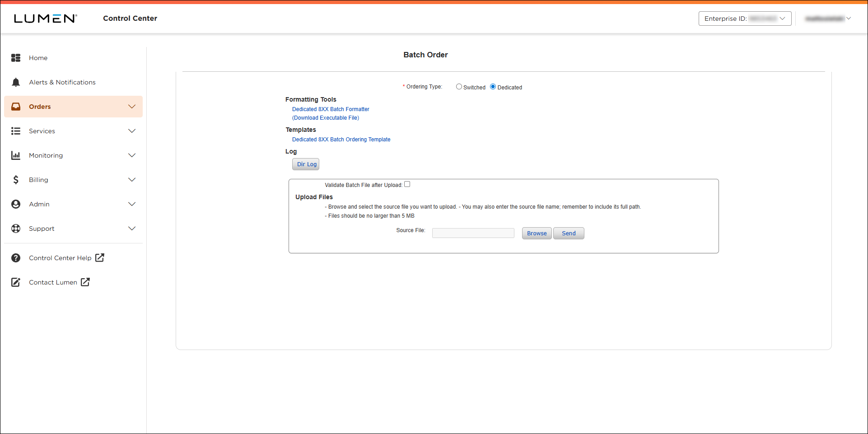
Task: Download the Dedicated 8XX Batch Formatter
Action: (x=330, y=109)
